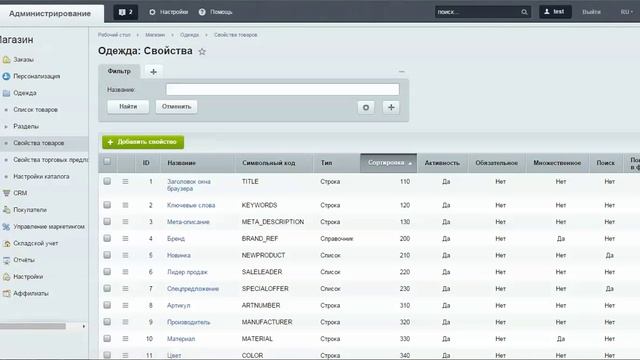The width and height of the screenshot is (640, 360).
Task: Check the KEYWORDS row checkbox
Action: 107,205
